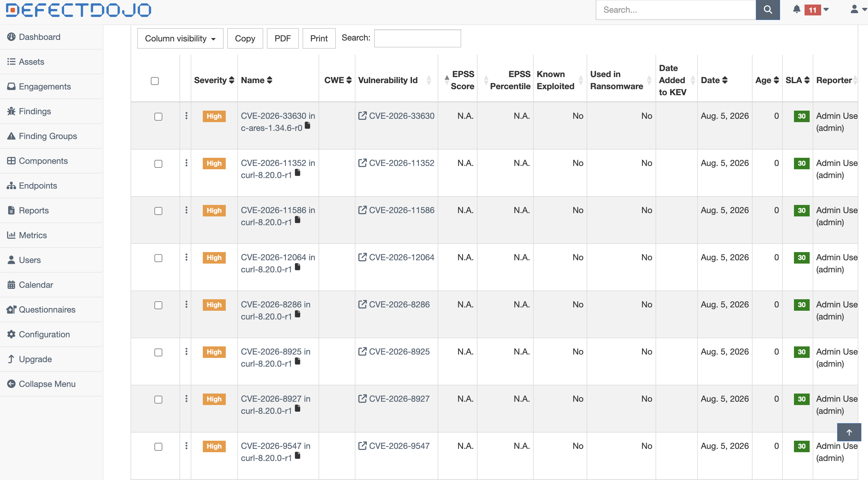868x480 pixels.
Task: Click the scroll-to-top arrow button
Action: (x=849, y=432)
